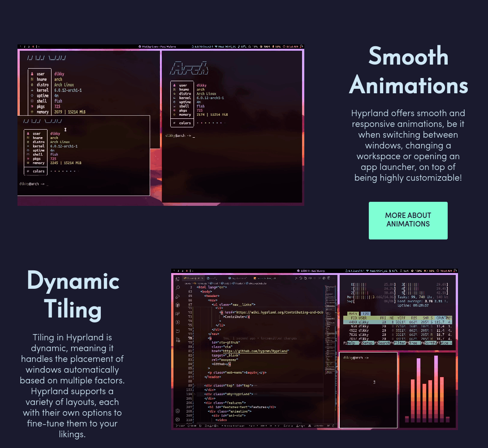Click F2 Setup in the htop footer
This screenshot has height=448, width=488.
tap(366, 343)
